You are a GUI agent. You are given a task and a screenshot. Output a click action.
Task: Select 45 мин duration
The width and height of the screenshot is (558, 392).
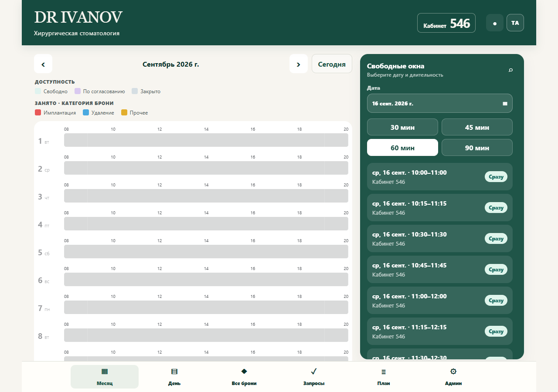coord(477,127)
